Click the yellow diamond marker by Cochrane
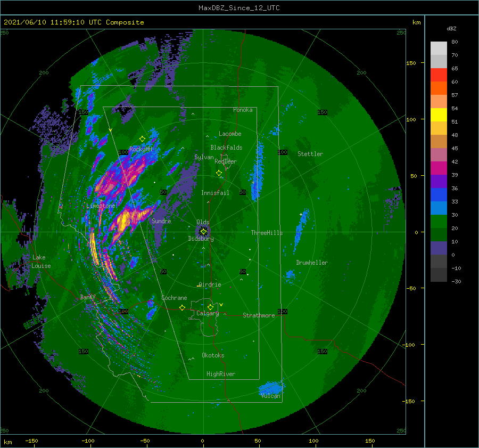The height and width of the screenshot is (448, 479). click(x=182, y=308)
